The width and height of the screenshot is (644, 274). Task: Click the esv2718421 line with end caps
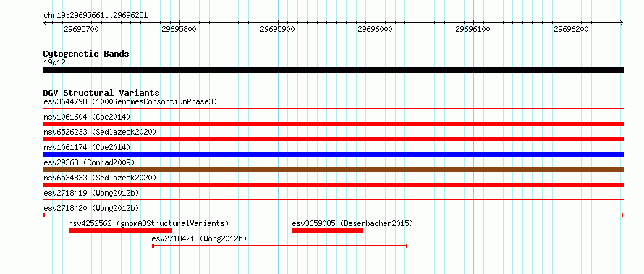[x=280, y=246]
